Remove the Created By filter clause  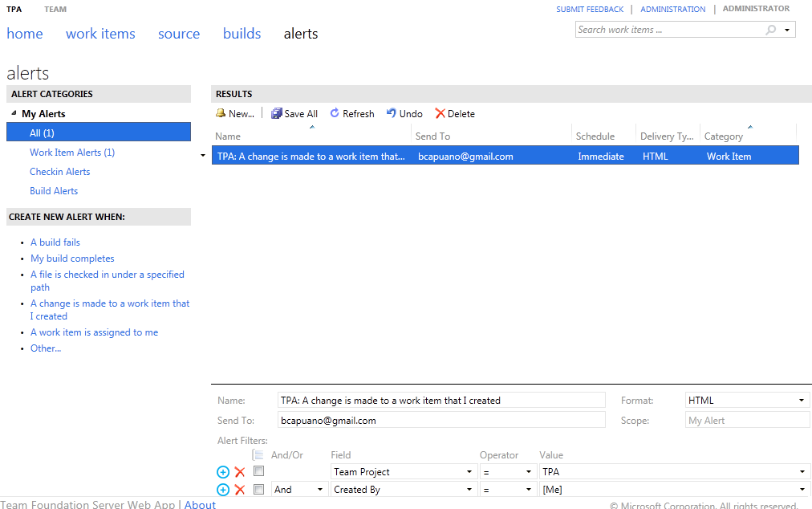click(x=239, y=490)
